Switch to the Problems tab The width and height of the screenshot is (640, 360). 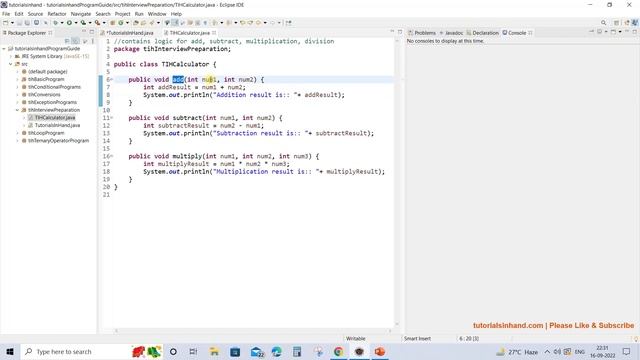click(x=422, y=33)
